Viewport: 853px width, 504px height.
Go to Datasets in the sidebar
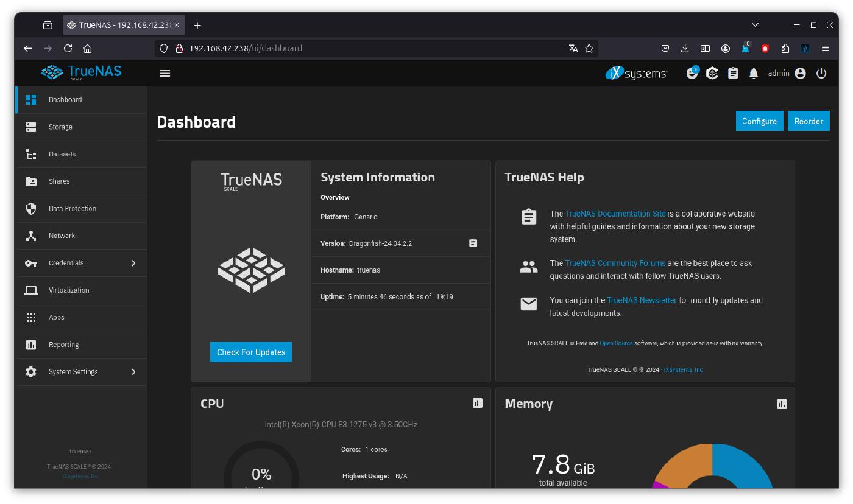coord(62,154)
